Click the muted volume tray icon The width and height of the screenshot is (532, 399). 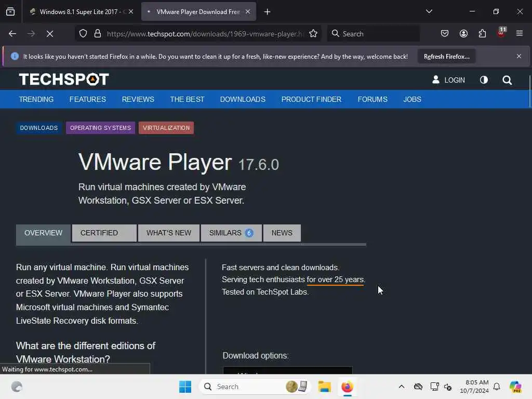coord(448,387)
